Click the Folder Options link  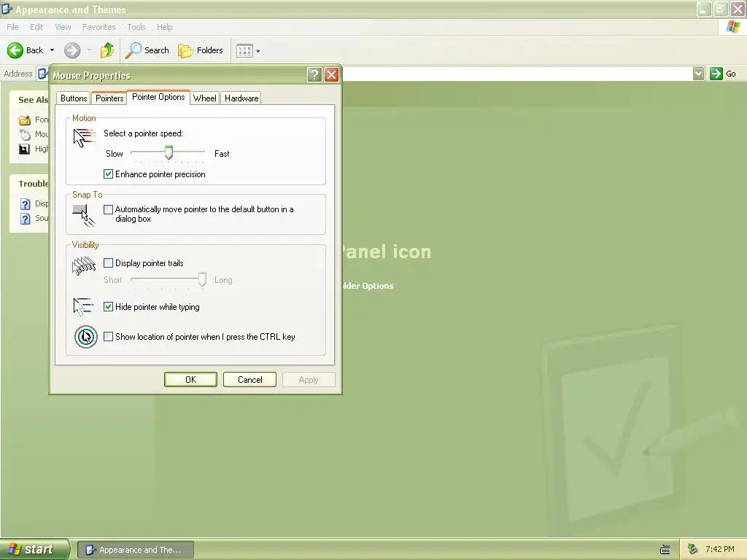coord(367,286)
